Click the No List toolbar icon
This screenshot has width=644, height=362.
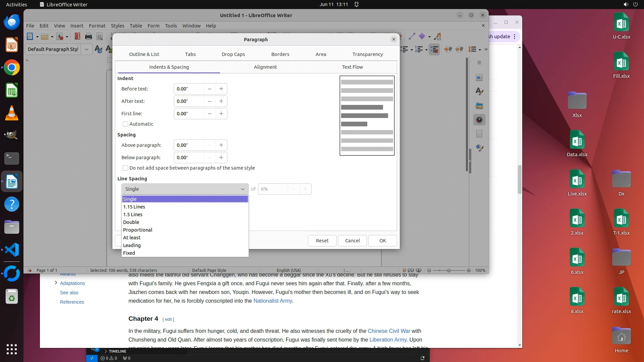pos(434,50)
